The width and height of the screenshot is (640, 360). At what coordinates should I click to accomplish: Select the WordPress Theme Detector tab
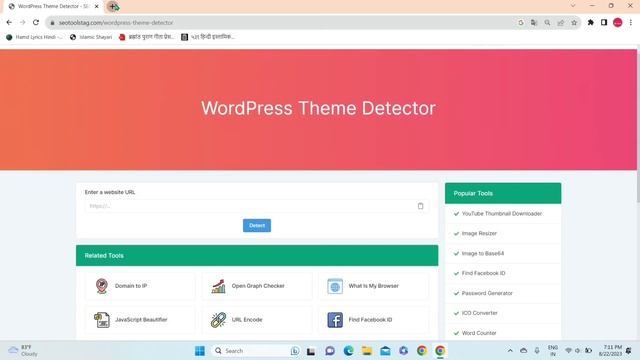tap(53, 7)
